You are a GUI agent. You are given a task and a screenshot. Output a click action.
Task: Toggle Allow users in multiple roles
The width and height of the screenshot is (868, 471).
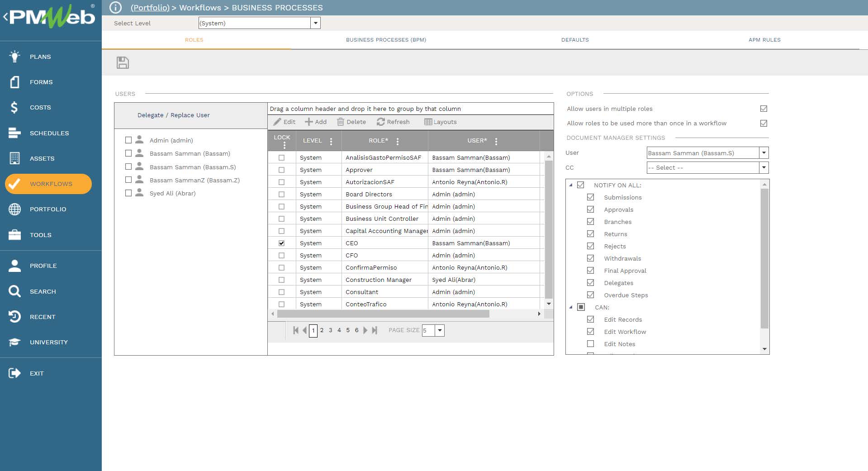[764, 109]
